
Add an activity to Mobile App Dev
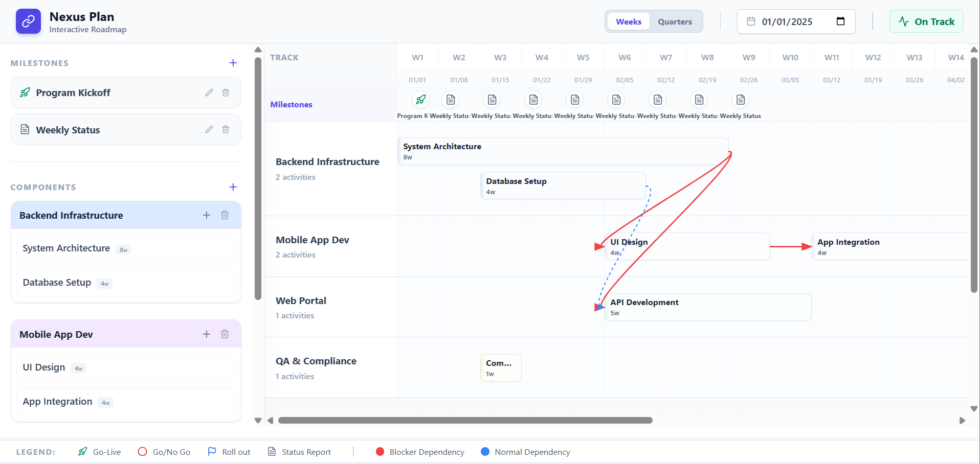coord(207,334)
